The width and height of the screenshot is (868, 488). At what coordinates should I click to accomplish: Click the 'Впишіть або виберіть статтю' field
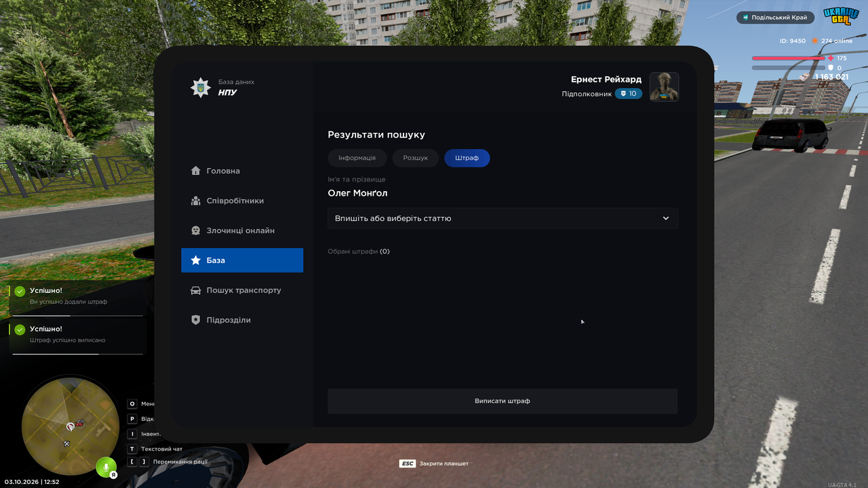click(502, 218)
